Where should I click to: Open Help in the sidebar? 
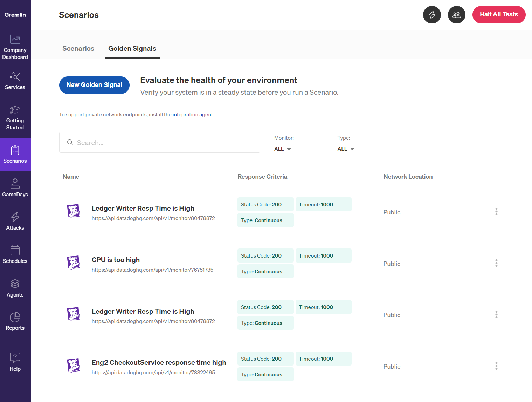tap(15, 362)
